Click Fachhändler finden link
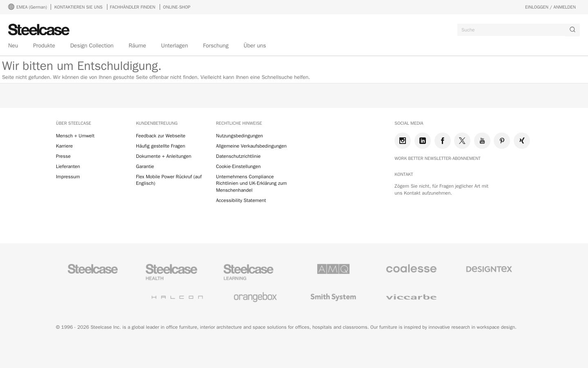This screenshot has width=588, height=368. pos(132,7)
